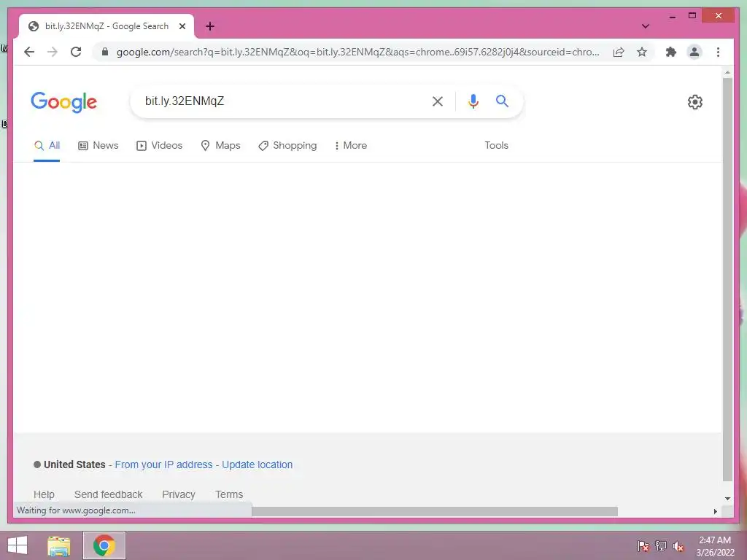Click the address bar URL
Viewport: 747px width, 560px height.
357,52
